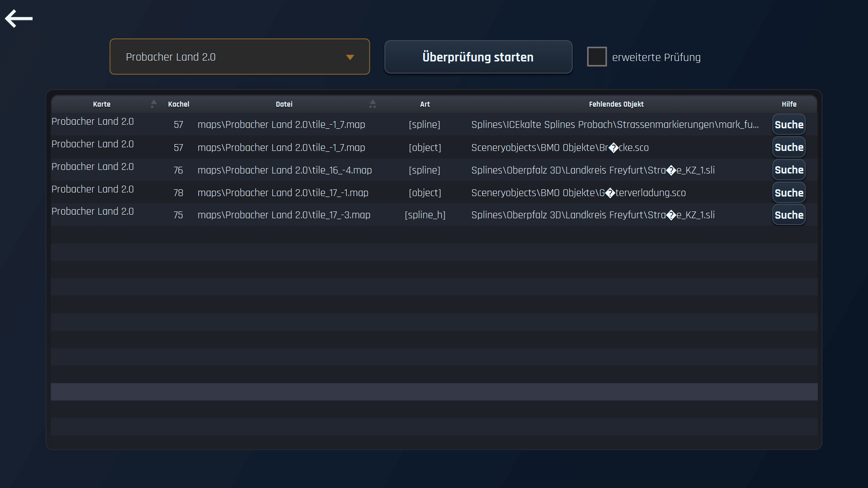This screenshot has width=868, height=488.
Task: Click Suche for the mark_fu spline row
Action: [x=788, y=125]
